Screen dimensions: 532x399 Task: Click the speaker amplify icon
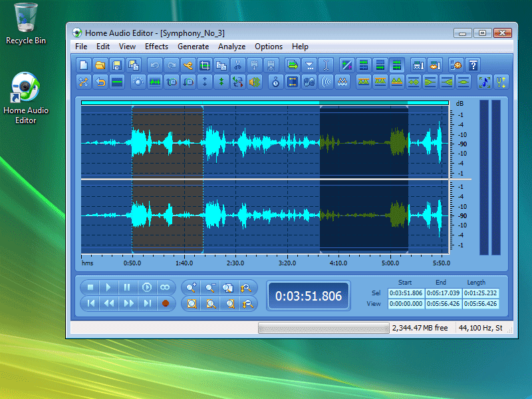click(255, 82)
